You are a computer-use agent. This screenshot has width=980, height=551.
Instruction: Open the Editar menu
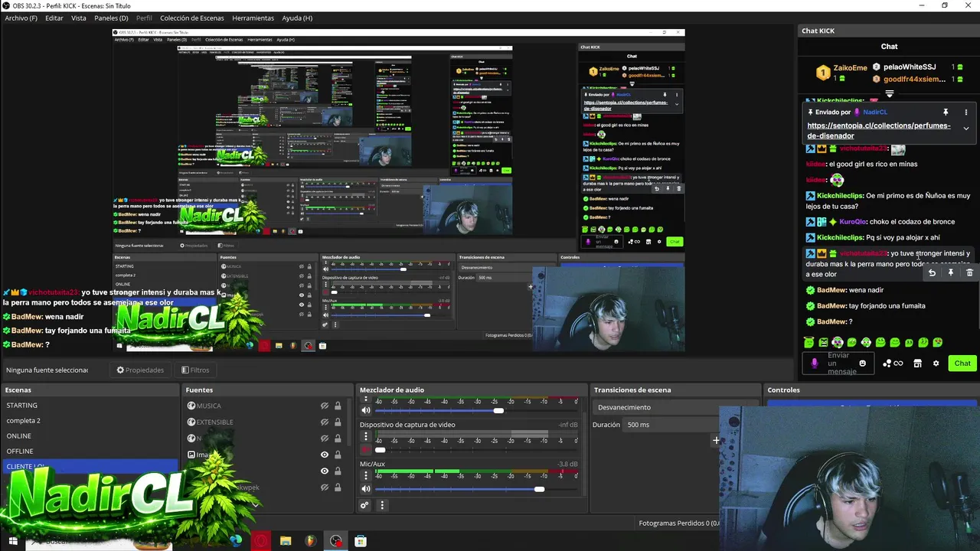tap(54, 18)
